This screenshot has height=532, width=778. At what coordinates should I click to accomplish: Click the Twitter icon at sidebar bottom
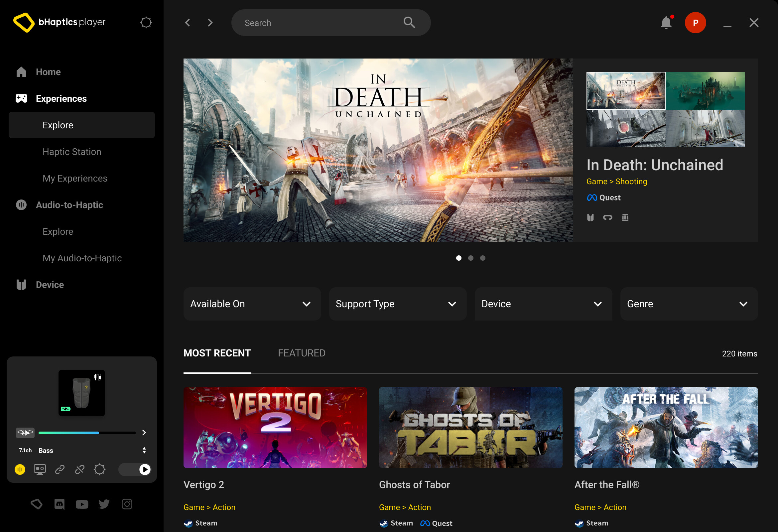[x=104, y=504]
